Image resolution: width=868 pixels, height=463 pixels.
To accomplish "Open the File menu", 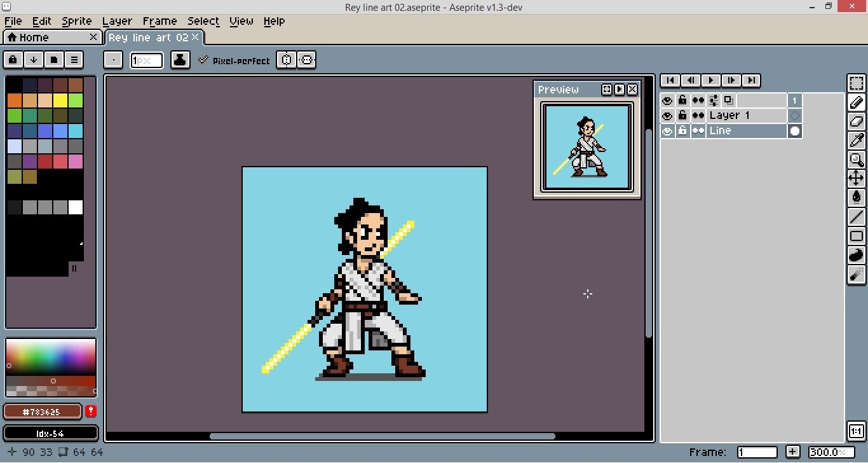I will coord(13,21).
